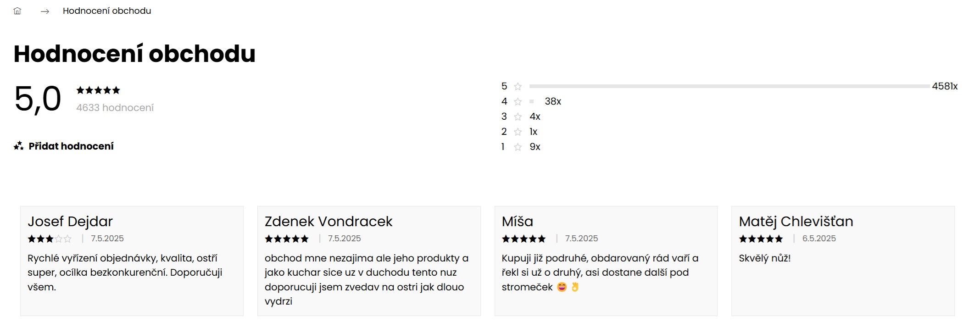This screenshot has width=980, height=328.
Task: Filter reviews by the 2-star row icon
Action: click(518, 132)
